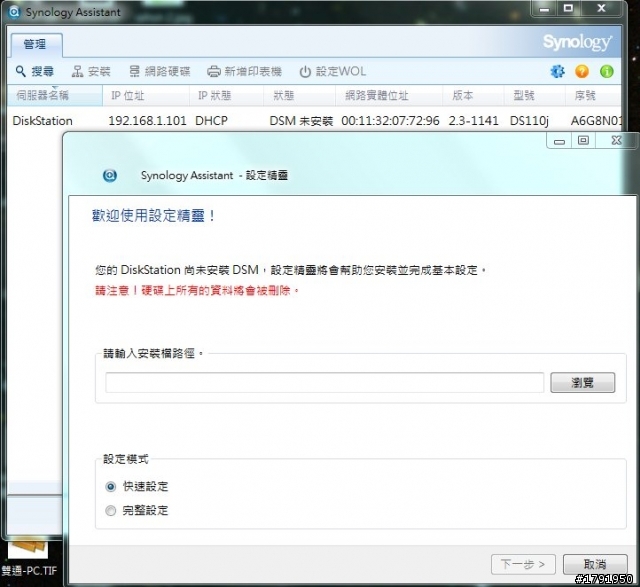The height and width of the screenshot is (587, 640).
Task: Sort by the 狀態 column header
Action: (x=299, y=96)
